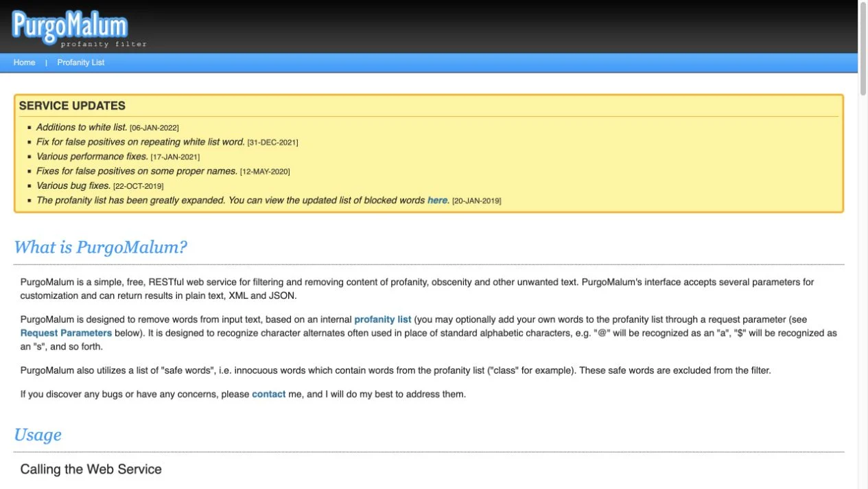The image size is (868, 489).
Task: Open the Profanity List menu item
Action: 81,62
